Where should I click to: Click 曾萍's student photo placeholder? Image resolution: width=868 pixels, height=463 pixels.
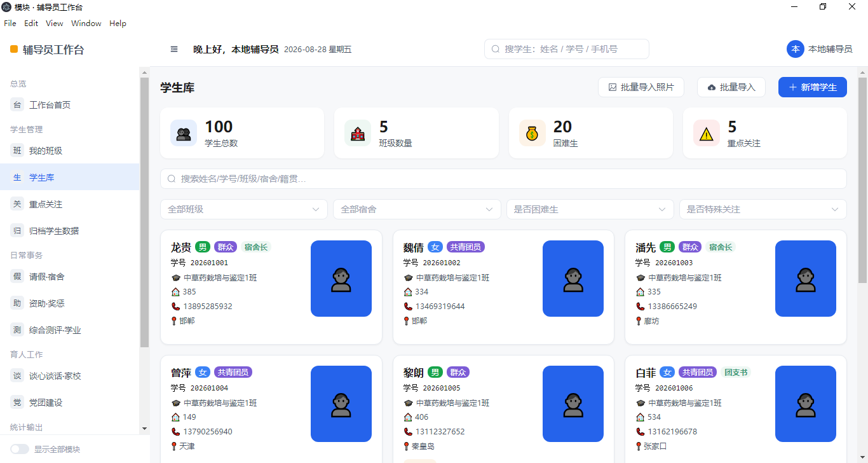pyautogui.click(x=341, y=404)
